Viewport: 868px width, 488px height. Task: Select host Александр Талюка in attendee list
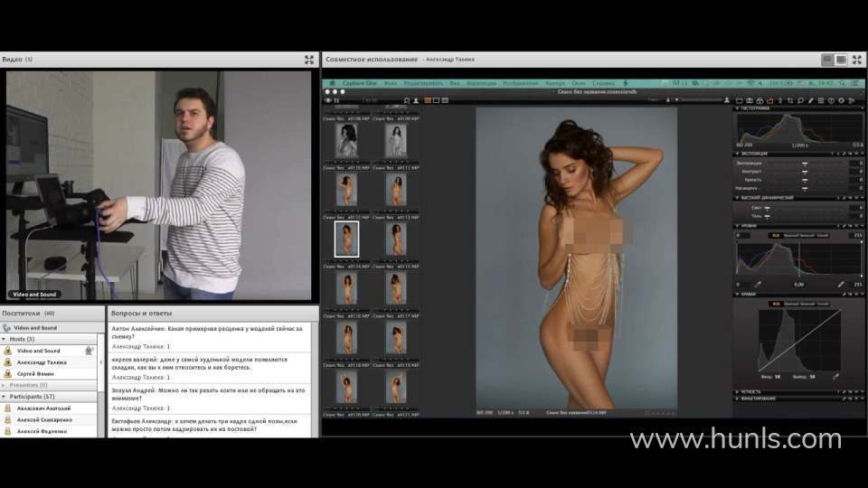[x=42, y=362]
